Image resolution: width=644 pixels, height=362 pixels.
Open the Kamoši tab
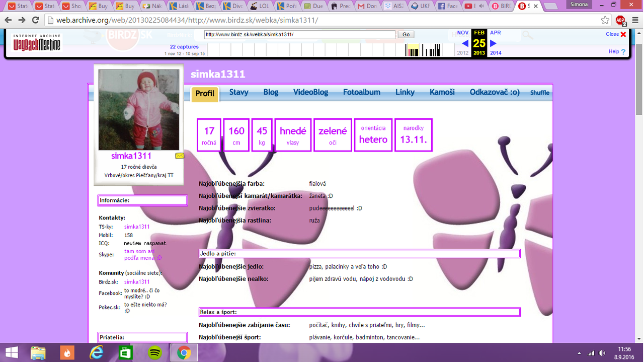[442, 92]
